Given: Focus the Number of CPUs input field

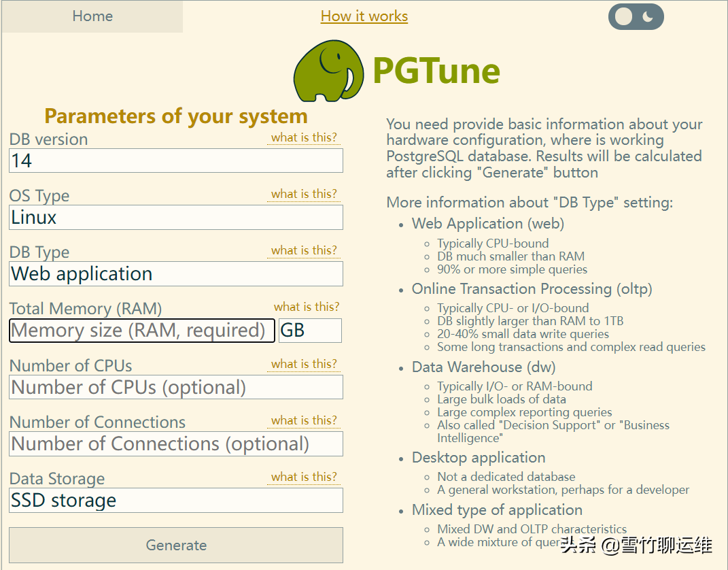Looking at the screenshot, I should point(176,387).
